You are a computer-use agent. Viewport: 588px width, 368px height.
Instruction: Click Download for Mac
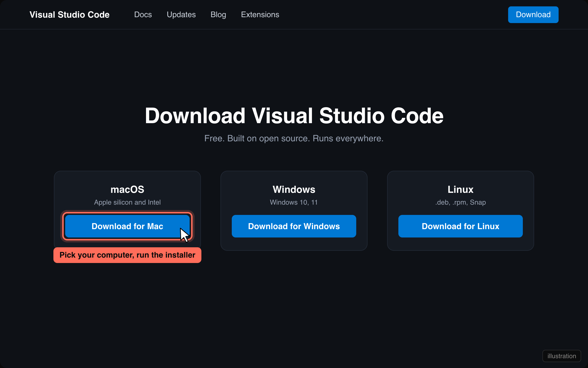[127, 226]
